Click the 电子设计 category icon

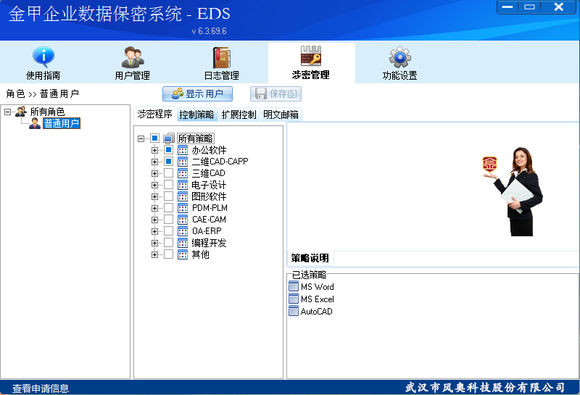tap(183, 185)
